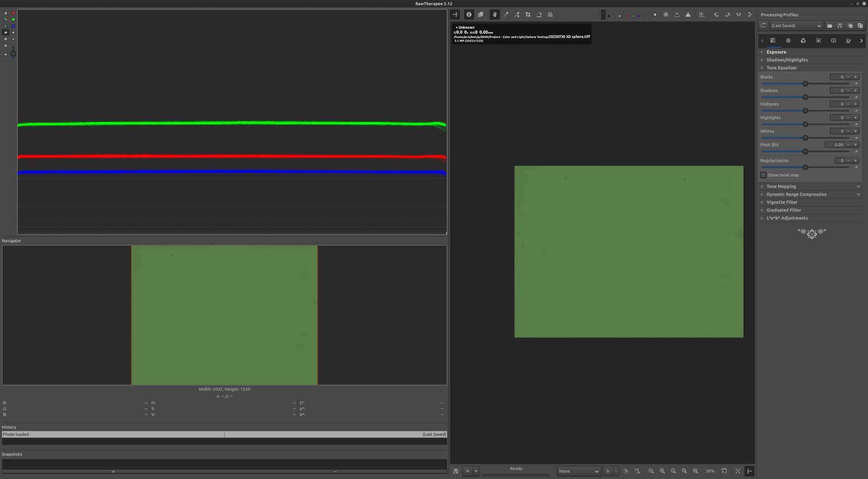
Task: Increase Blacks value with plus button
Action: pos(855,77)
